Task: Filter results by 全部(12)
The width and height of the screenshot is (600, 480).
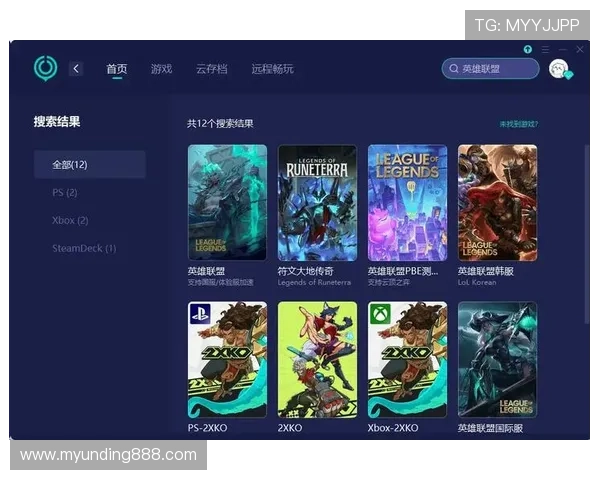Action: (x=90, y=165)
